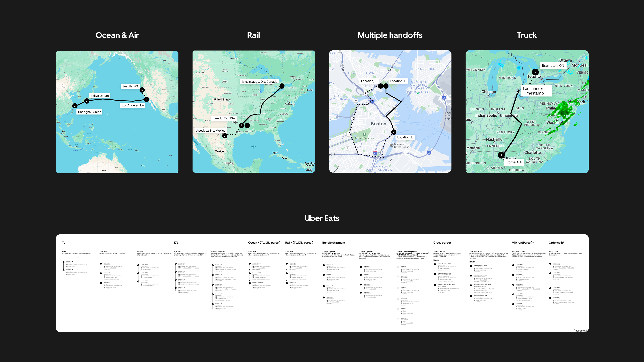The height and width of the screenshot is (362, 644).
Task: Click the "Mississauga, ON, Canada" label
Action: click(259, 82)
